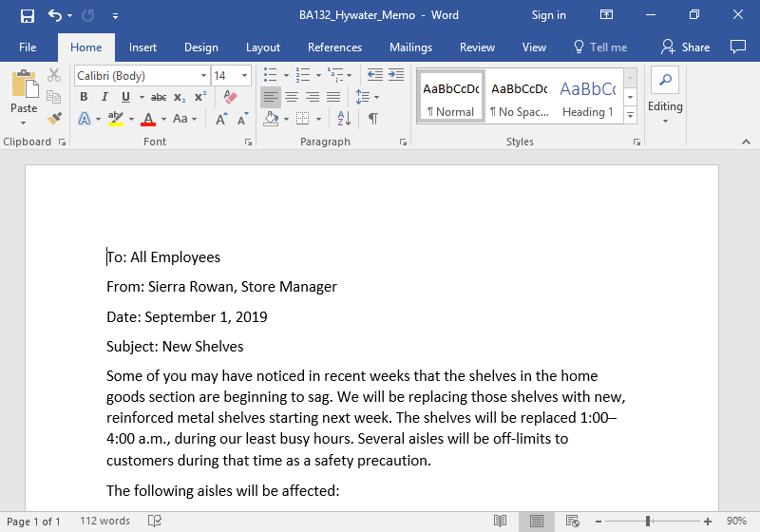Save the document using the floppy disk icon
Image resolution: width=760 pixels, height=532 pixels.
click(x=27, y=15)
